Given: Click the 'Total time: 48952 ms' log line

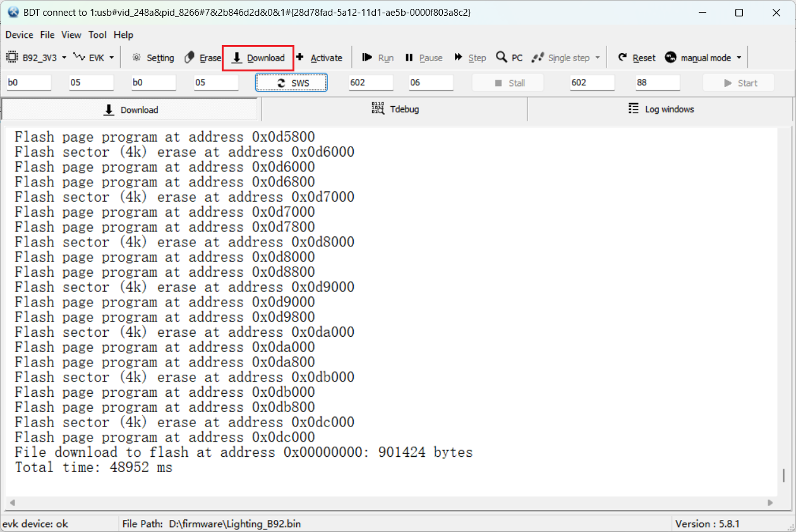Looking at the screenshot, I should [93, 468].
